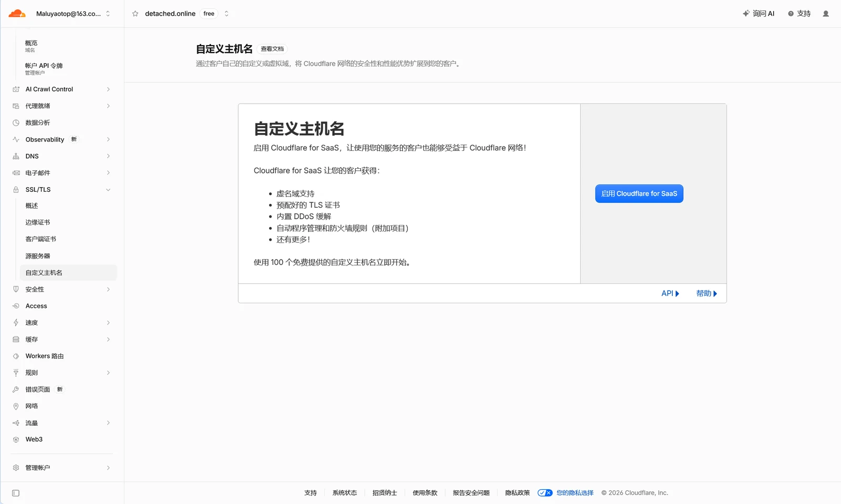Open the user profile icon
Screen dimensions: 841x504
coord(826,14)
